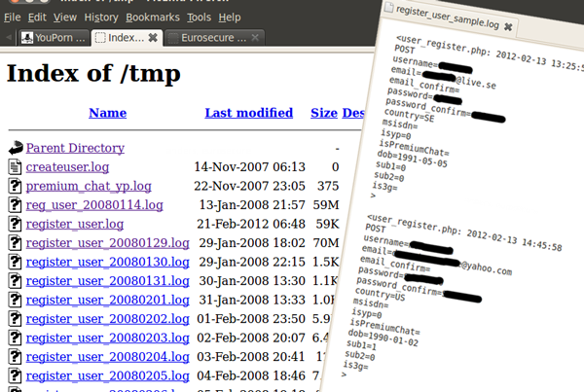584x392 pixels.
Task: Click the file icon beside register_user.log
Action: pyautogui.click(x=15, y=224)
